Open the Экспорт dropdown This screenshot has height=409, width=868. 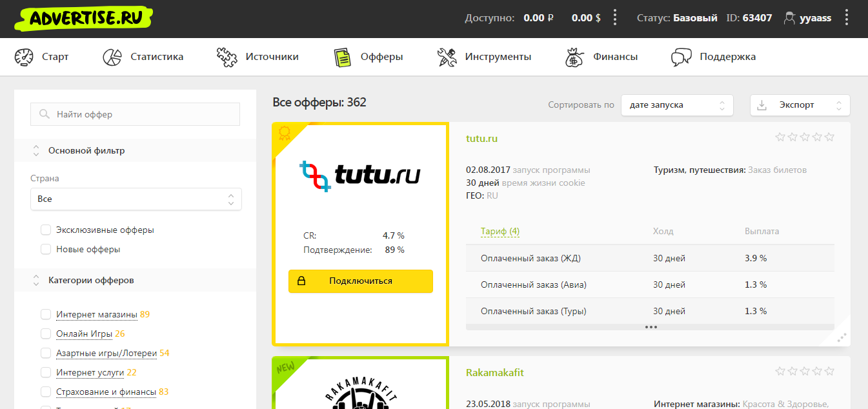click(800, 105)
